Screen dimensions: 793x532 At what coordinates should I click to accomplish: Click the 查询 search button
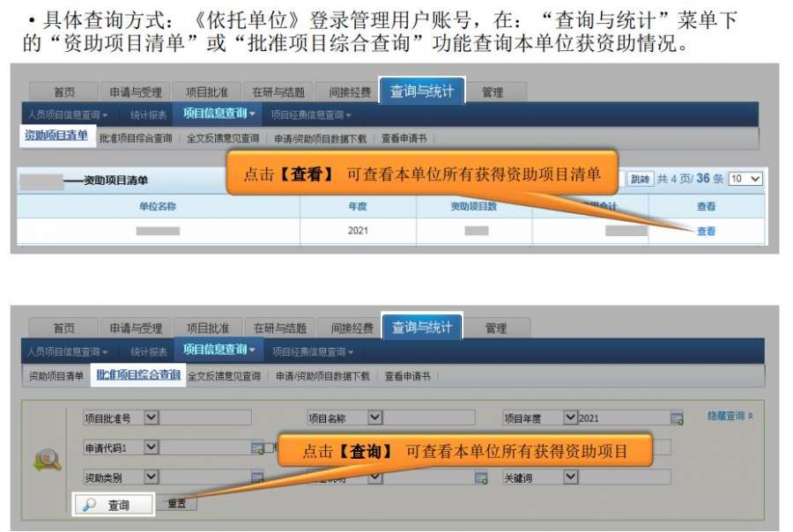(114, 504)
